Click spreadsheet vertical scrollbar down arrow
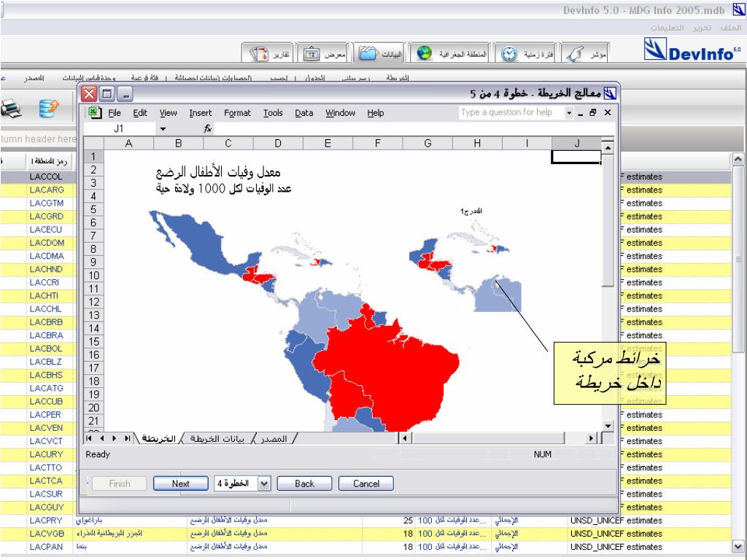747x560 pixels. [608, 426]
